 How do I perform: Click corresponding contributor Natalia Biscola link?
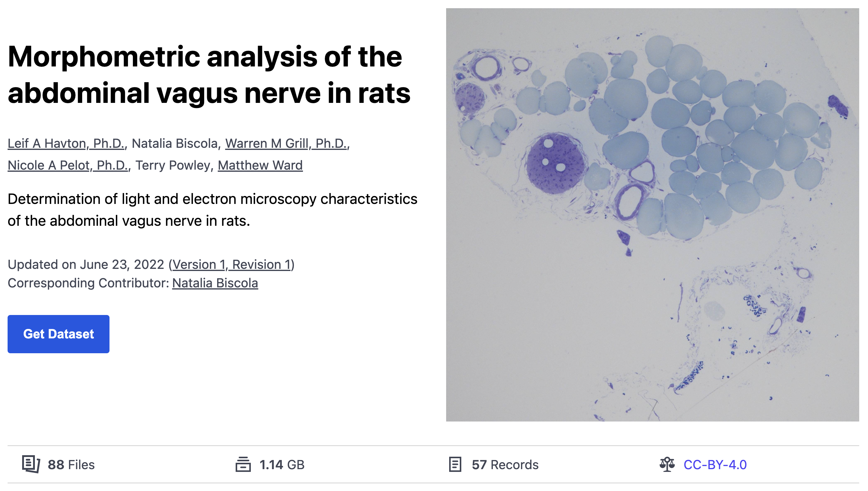(x=215, y=283)
